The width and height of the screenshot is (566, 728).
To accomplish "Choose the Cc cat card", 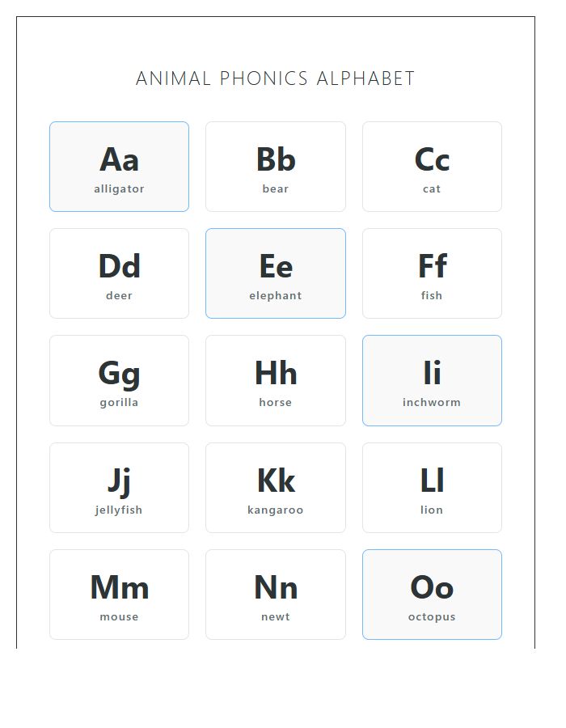I will click(x=432, y=166).
